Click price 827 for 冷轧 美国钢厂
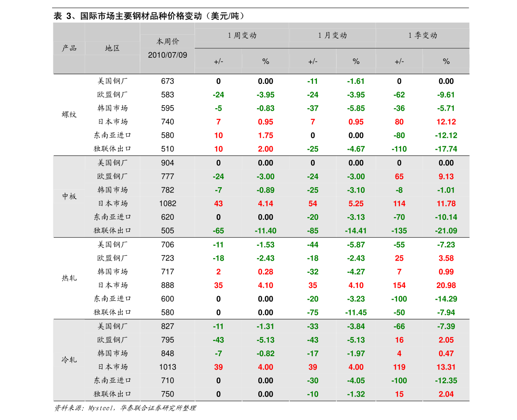The height and width of the screenshot is (420, 517). click(168, 326)
